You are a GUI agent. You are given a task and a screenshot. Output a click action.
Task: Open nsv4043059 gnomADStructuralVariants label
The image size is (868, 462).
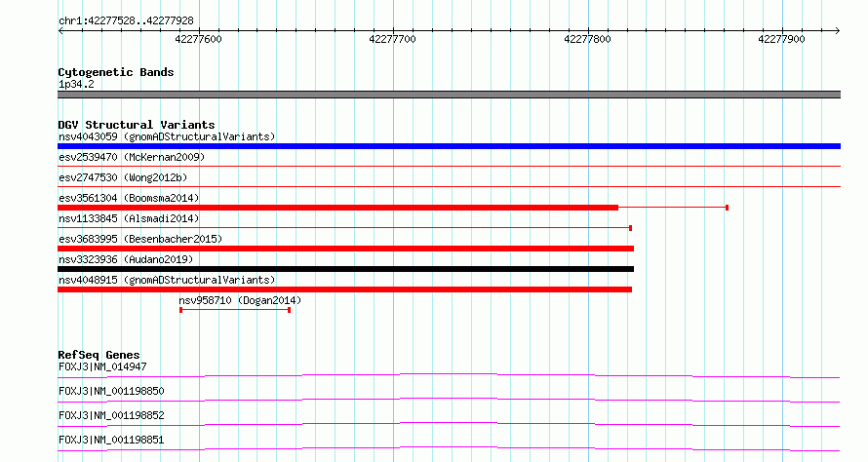pyautogui.click(x=167, y=136)
